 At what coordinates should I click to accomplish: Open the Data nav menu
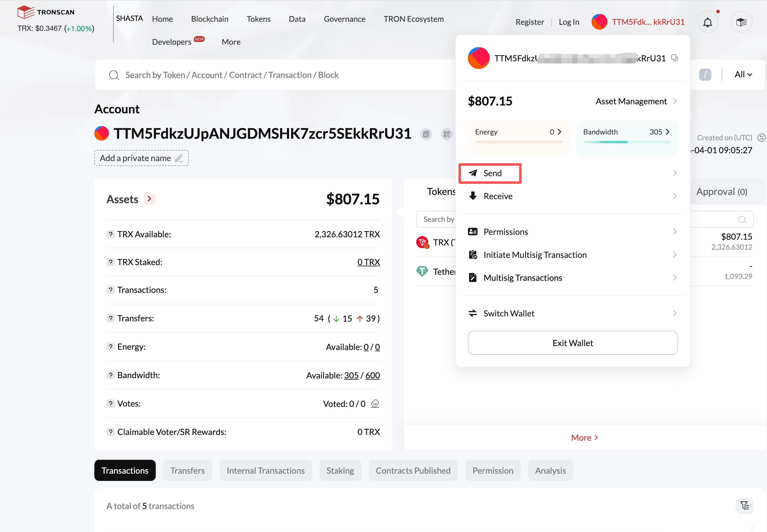click(x=297, y=19)
